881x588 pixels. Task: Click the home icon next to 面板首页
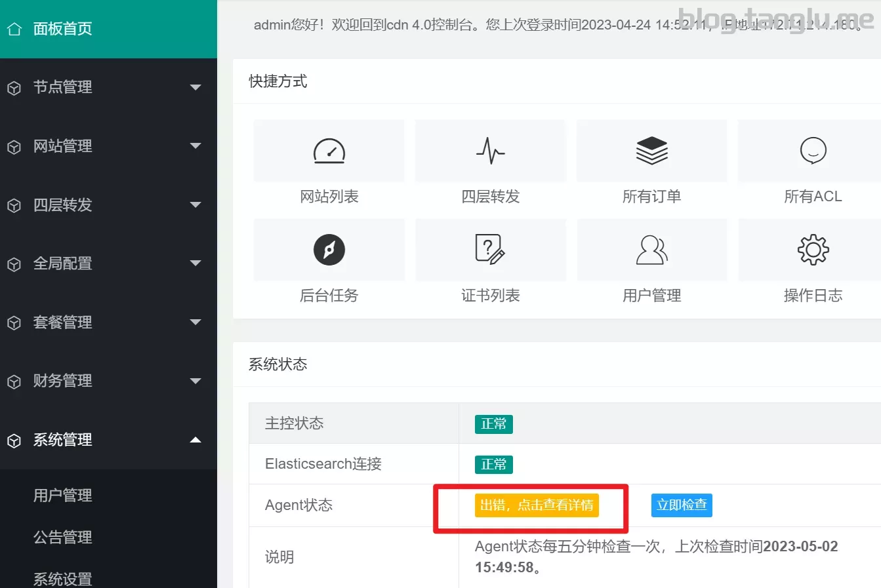[x=14, y=28]
